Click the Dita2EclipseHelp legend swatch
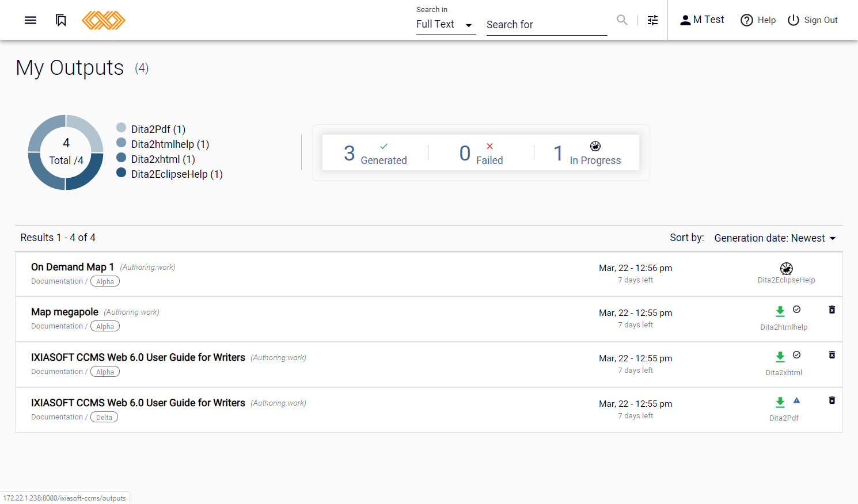858x504 pixels. [122, 173]
